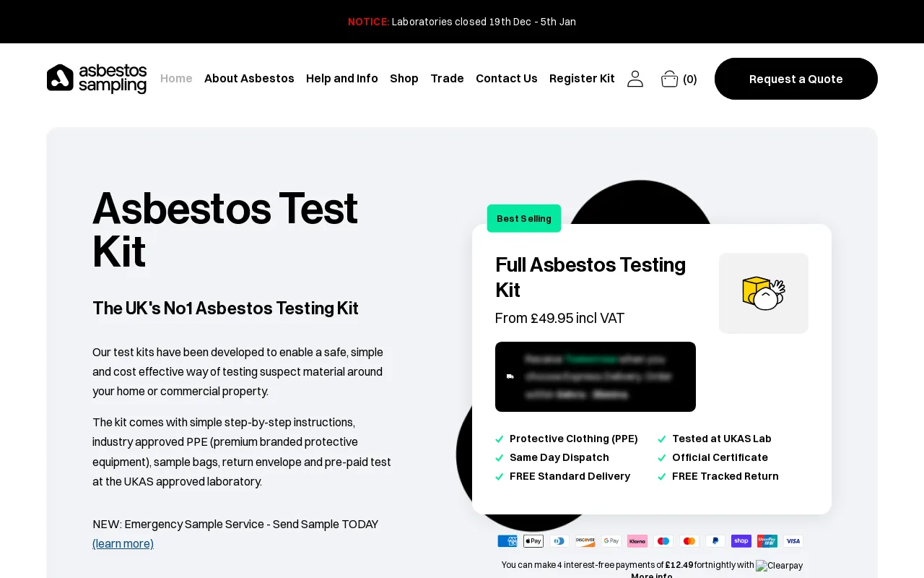Open the user account icon
924x578 pixels.
tap(635, 79)
